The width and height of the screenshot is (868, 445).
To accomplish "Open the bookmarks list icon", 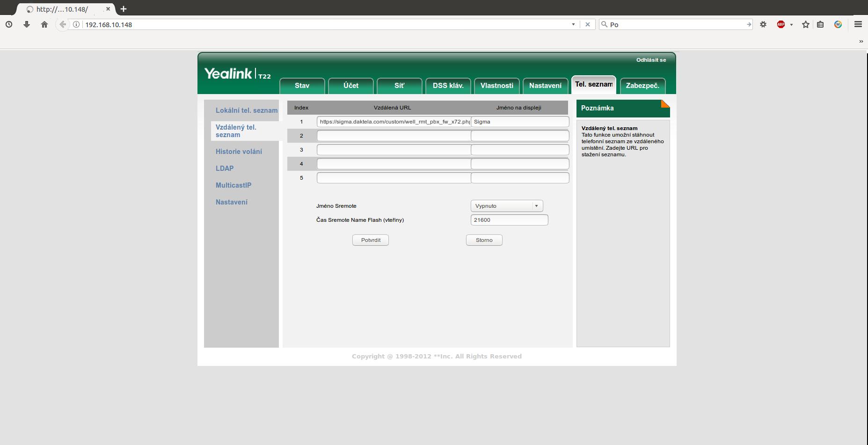I will [x=820, y=24].
